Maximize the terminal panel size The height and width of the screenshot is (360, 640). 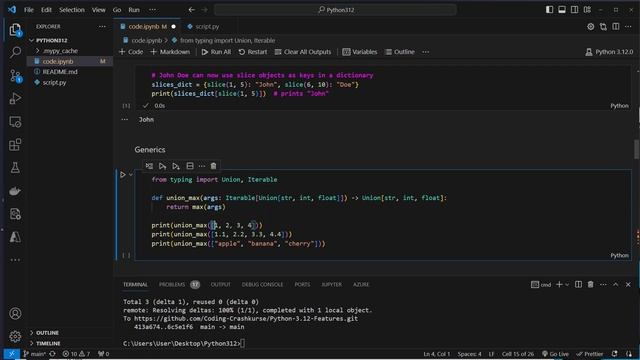click(616, 284)
